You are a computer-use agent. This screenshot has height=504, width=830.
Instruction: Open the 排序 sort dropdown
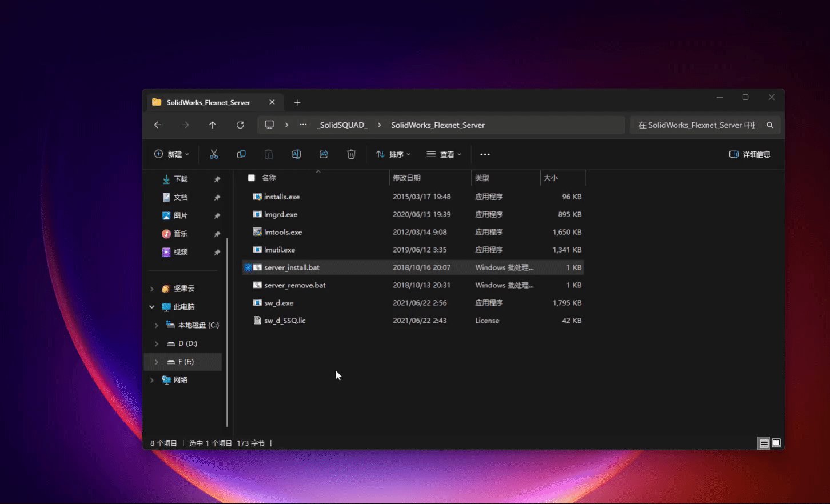pyautogui.click(x=393, y=154)
